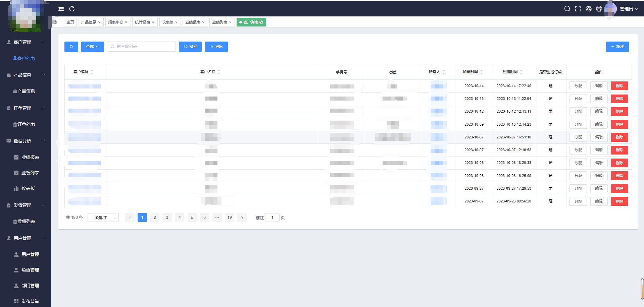Sort by 客户名称 column arrows

click(x=219, y=72)
